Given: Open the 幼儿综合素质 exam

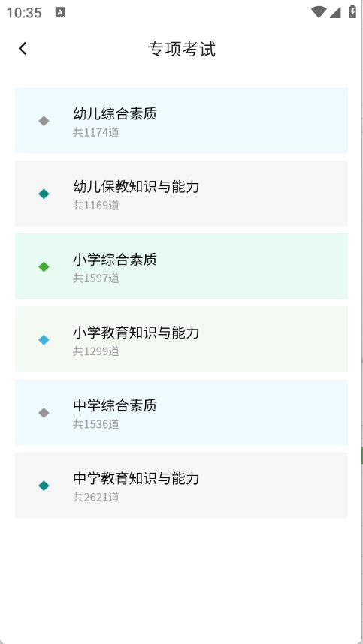Looking at the screenshot, I should coord(181,120).
